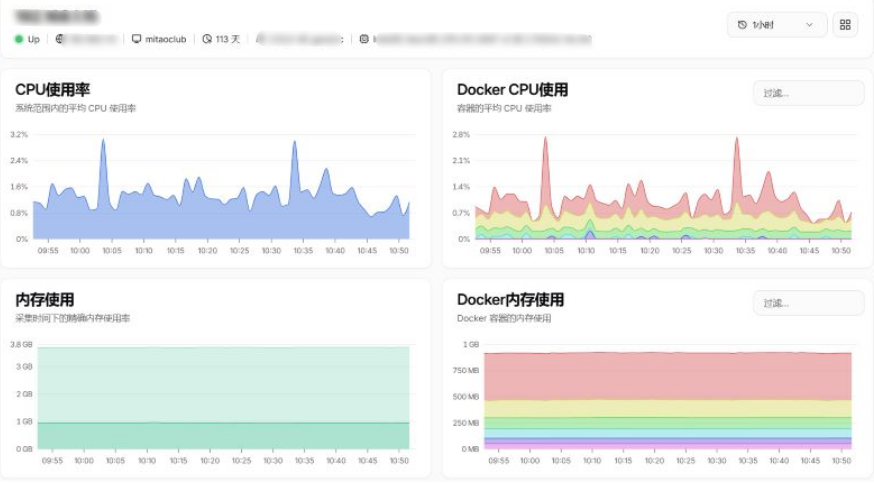The image size is (874, 486).
Task: Focus the Docker CPU使用 filter field
Action: 808,93
